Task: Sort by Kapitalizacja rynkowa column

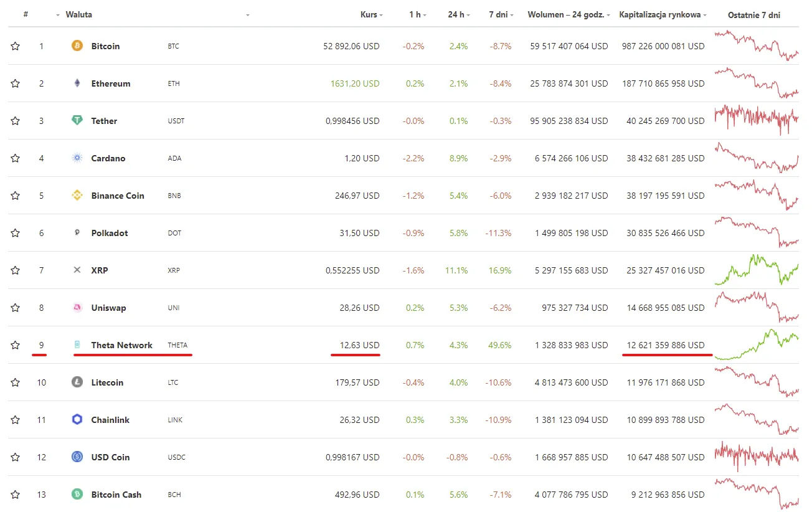Action: click(663, 14)
